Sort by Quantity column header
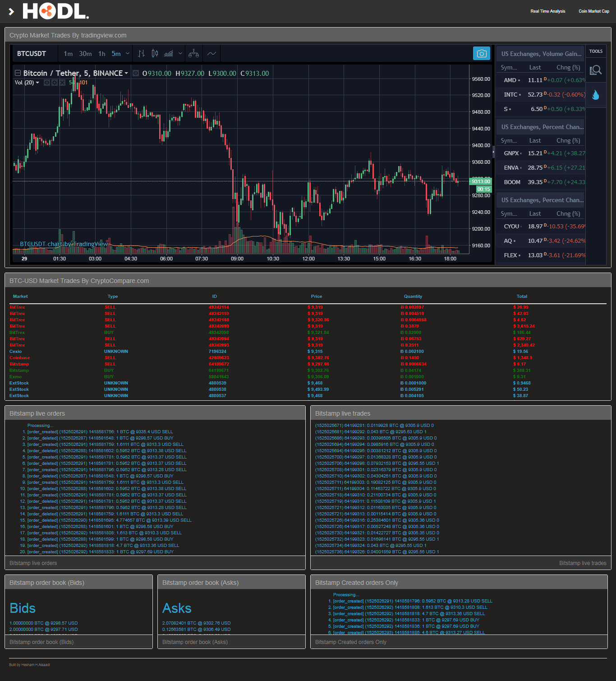The height and width of the screenshot is (681, 616). 413,296
